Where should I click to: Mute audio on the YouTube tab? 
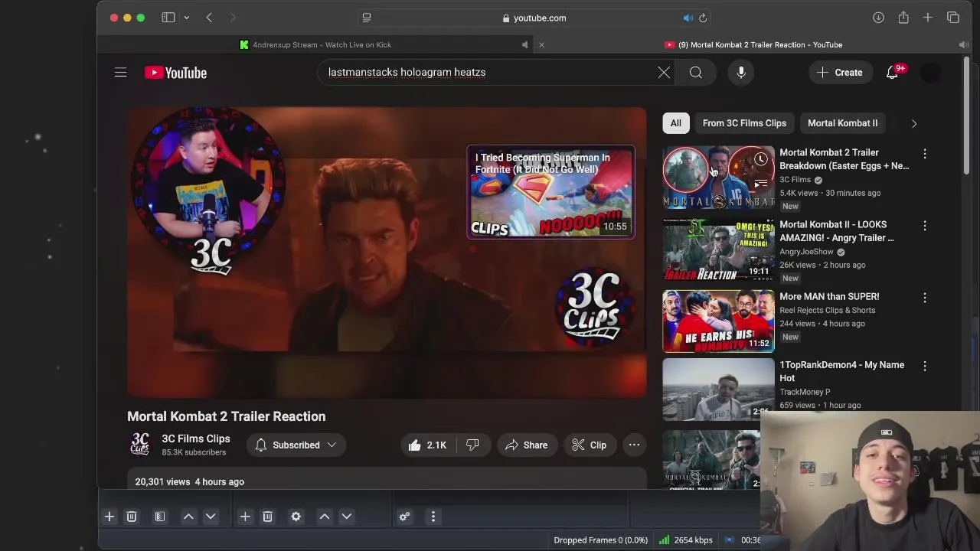click(964, 45)
